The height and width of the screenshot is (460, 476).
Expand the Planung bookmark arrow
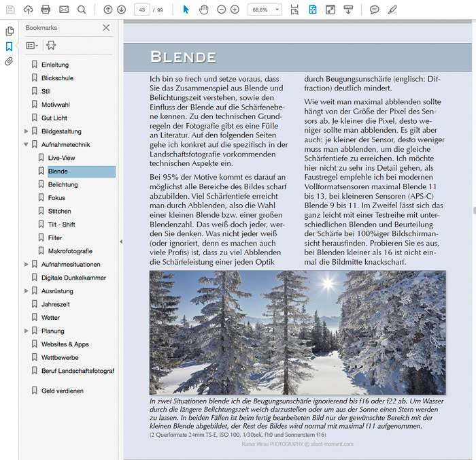27,331
